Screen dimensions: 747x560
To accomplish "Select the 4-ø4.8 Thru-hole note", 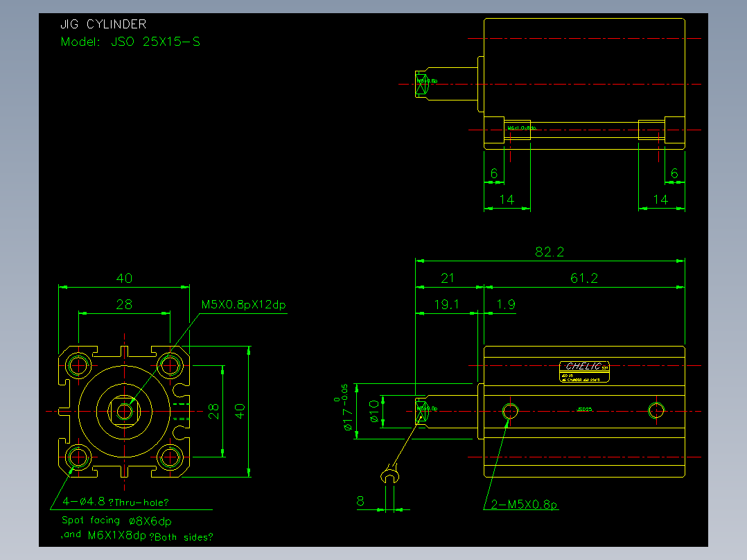I will pyautogui.click(x=116, y=502).
